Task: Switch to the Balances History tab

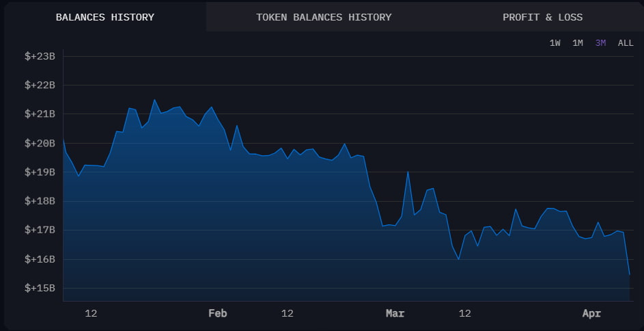Action: click(x=104, y=17)
